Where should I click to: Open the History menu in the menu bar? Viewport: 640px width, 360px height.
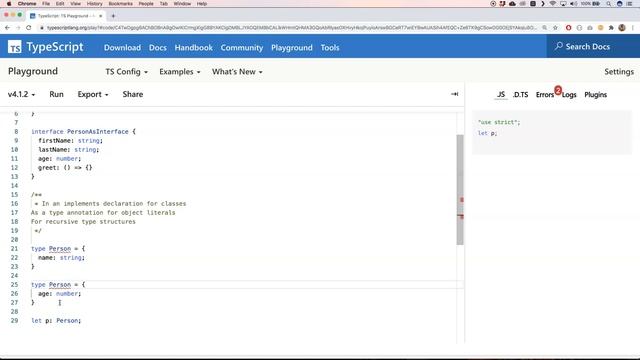pos(94,4)
